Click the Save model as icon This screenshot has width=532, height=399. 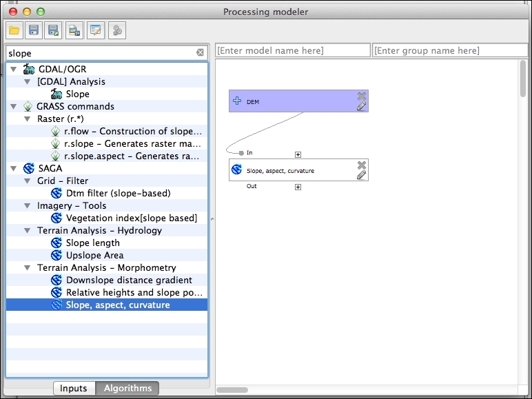(x=52, y=30)
